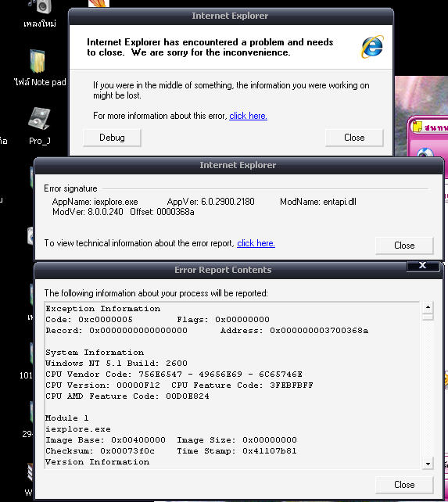448x502 pixels.
Task: Click the scroll-down arrow of the report text box
Action: [428, 464]
